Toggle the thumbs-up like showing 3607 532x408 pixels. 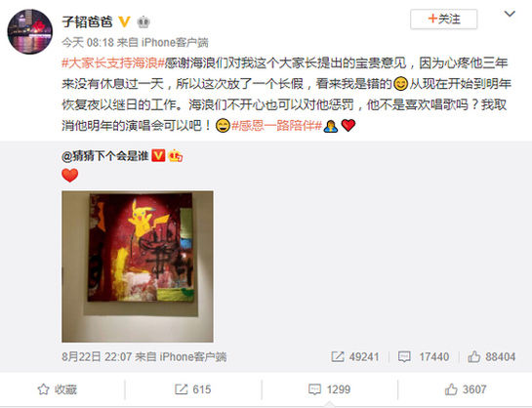pyautogui.click(x=466, y=389)
